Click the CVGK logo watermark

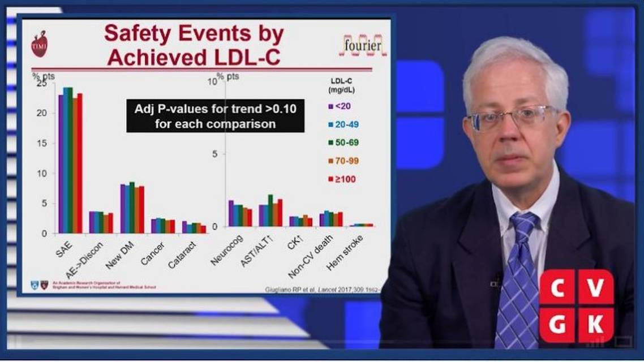[x=576, y=306]
